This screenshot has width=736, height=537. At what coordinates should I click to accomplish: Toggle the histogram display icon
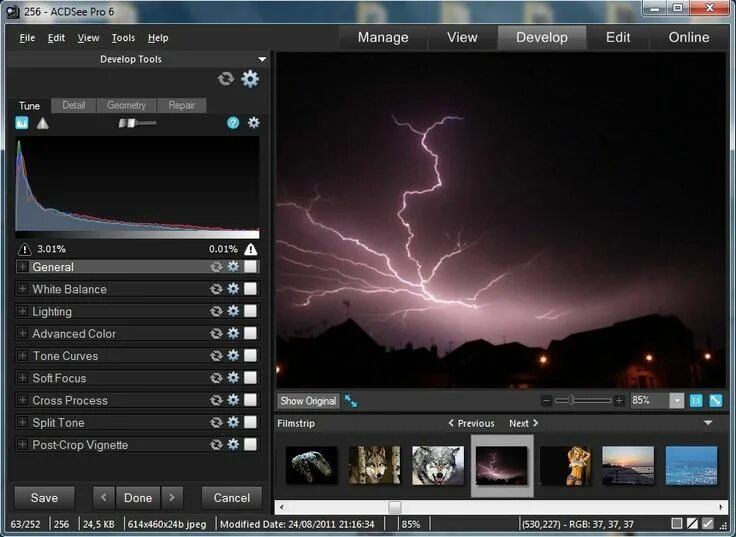[x=22, y=123]
